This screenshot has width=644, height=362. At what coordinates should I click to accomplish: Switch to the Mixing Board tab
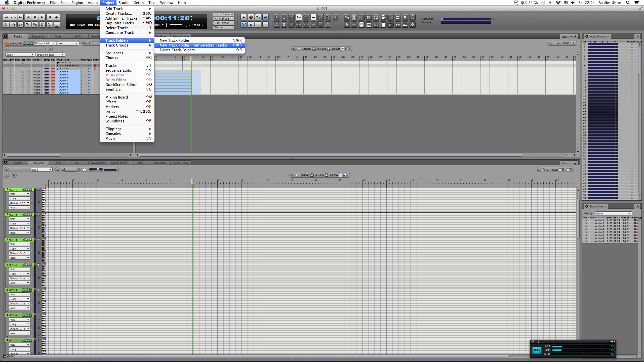[119, 163]
